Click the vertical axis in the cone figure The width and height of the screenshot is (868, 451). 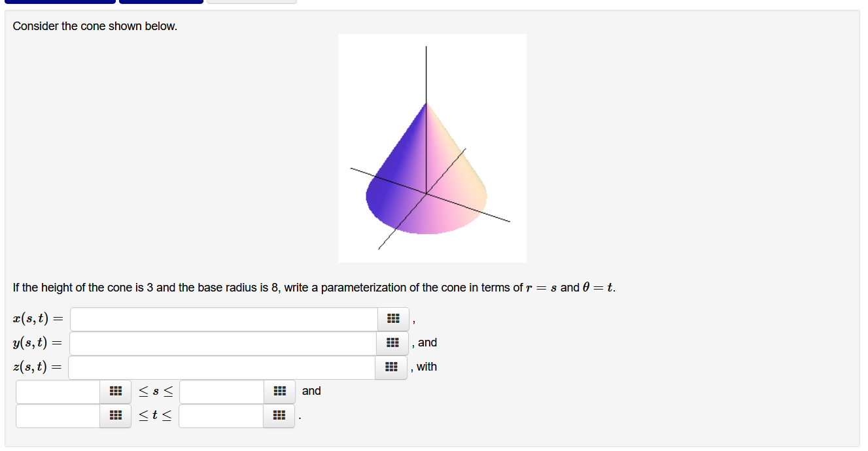426,72
